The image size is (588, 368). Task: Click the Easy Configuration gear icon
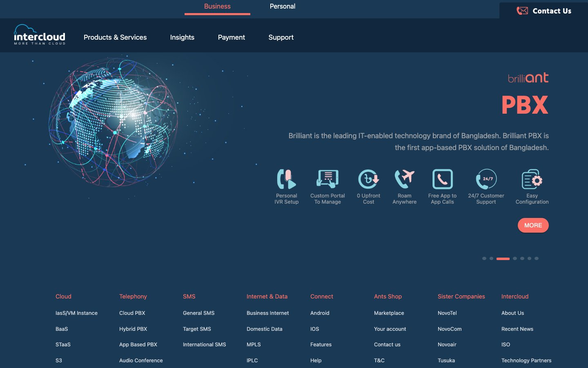click(x=532, y=179)
